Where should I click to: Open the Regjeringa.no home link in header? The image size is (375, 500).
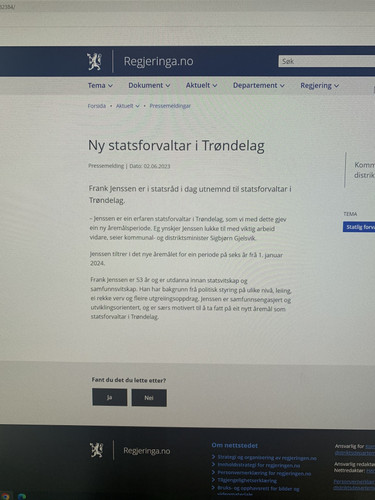click(x=158, y=61)
